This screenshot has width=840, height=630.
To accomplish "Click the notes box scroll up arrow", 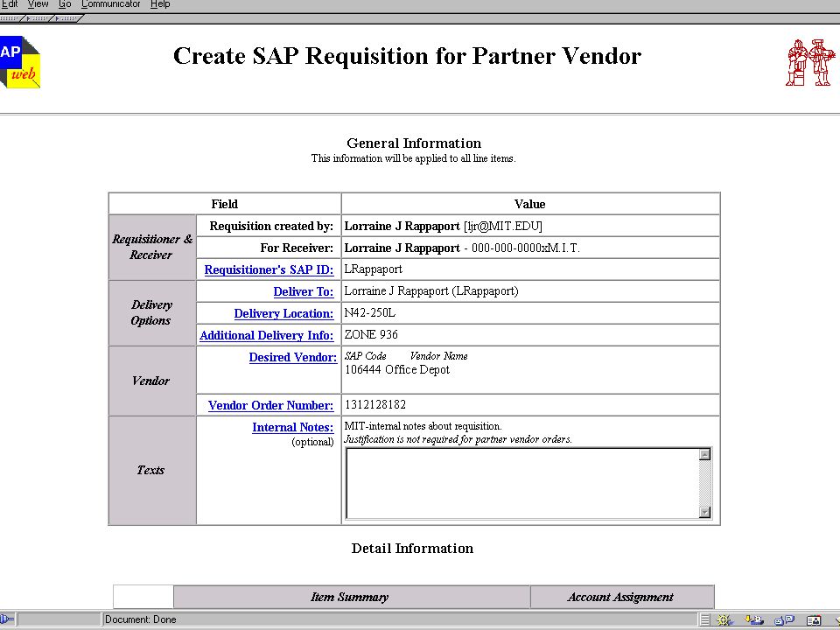I will pyautogui.click(x=705, y=455).
